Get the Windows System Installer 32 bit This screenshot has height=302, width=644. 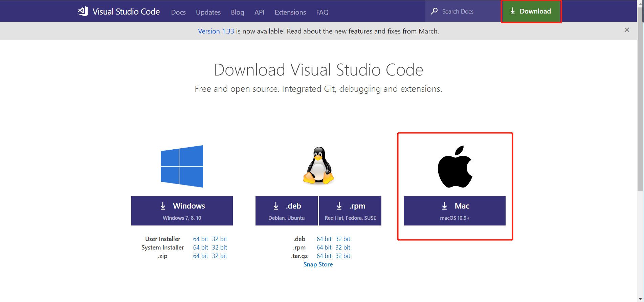tap(220, 247)
